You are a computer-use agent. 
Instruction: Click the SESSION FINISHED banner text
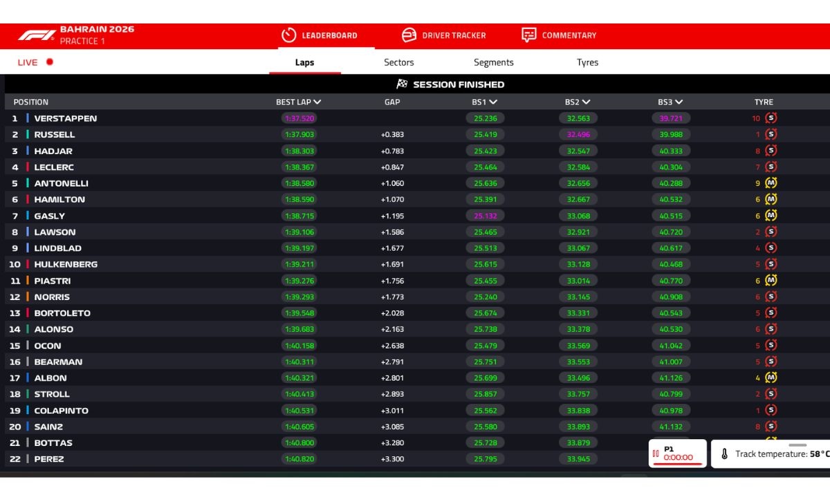tap(459, 84)
